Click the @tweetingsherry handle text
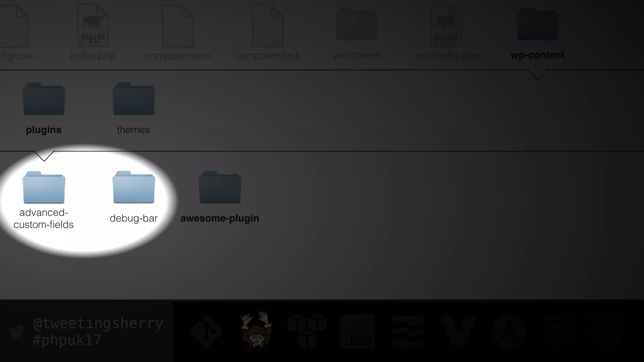This screenshot has height=362, width=644. (x=98, y=323)
